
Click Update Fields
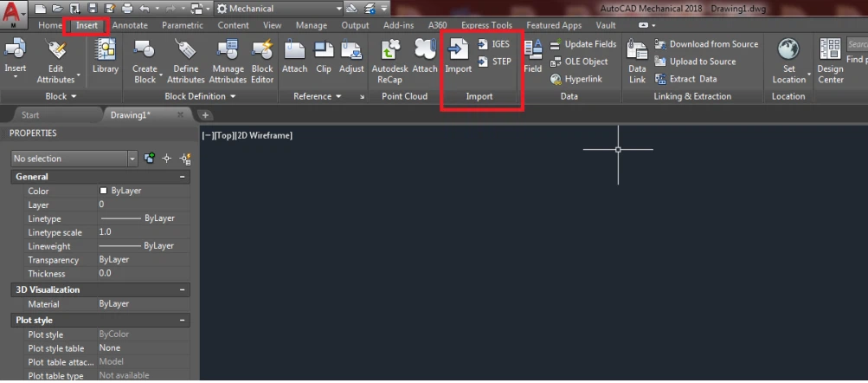click(583, 44)
